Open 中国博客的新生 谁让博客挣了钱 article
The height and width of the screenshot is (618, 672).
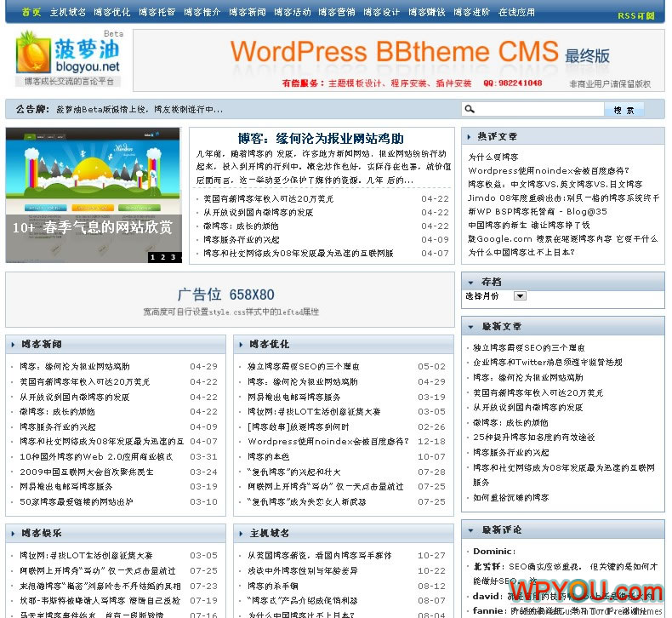click(x=529, y=226)
